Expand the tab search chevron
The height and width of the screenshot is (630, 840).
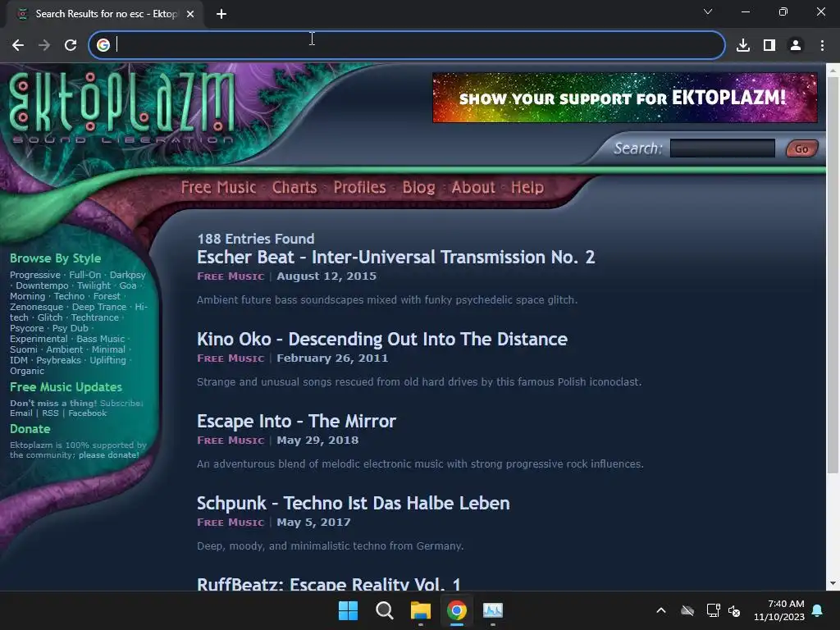click(708, 11)
